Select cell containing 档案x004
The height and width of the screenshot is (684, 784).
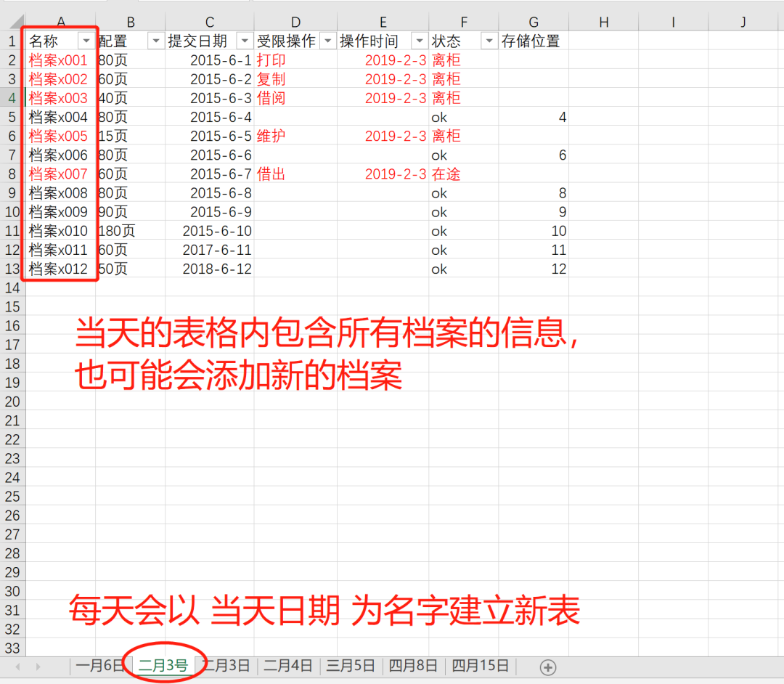(60, 117)
